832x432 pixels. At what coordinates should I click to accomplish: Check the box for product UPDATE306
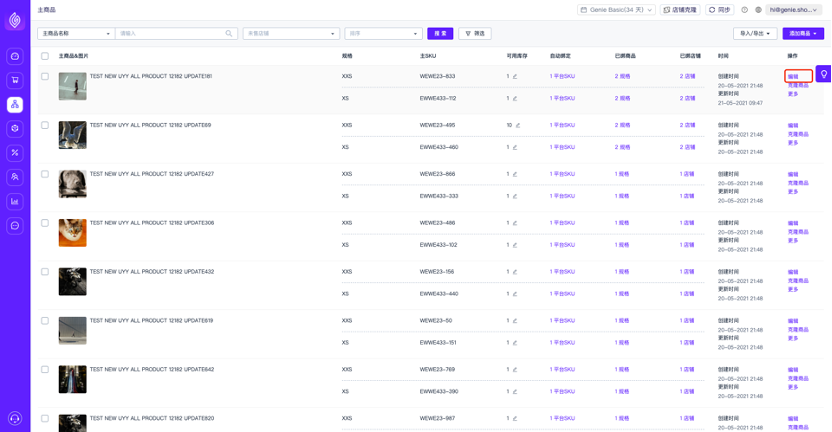coord(45,223)
